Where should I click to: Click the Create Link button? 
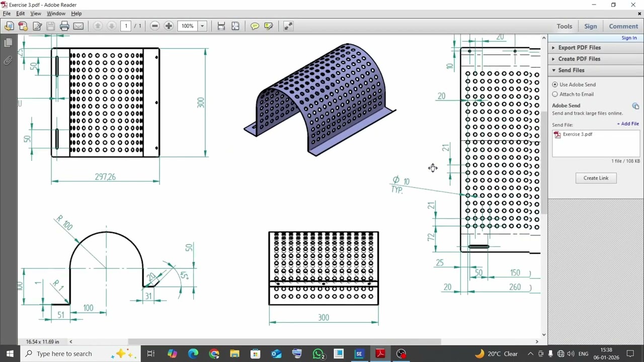click(x=596, y=178)
